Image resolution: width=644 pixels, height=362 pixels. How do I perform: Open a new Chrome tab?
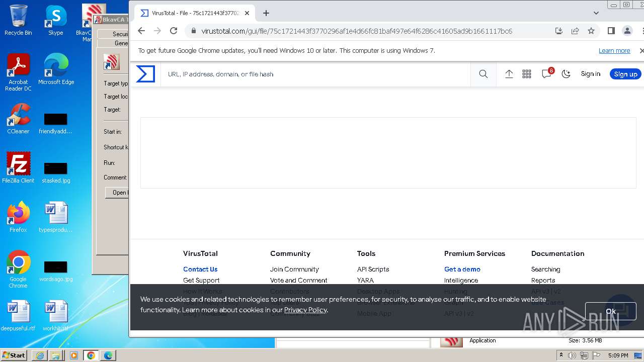click(x=266, y=13)
